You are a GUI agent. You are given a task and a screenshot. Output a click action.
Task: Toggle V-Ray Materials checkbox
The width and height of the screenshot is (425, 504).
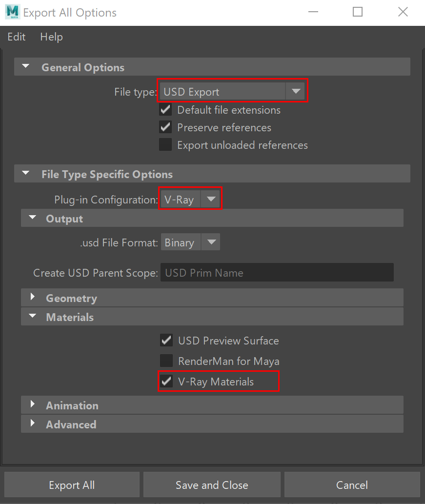(166, 381)
